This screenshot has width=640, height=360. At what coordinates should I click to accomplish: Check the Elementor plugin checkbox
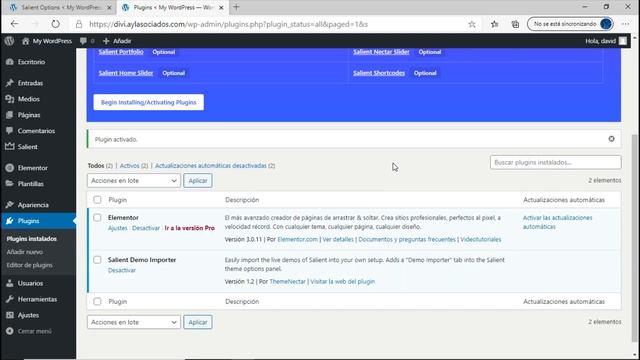pos(97,218)
